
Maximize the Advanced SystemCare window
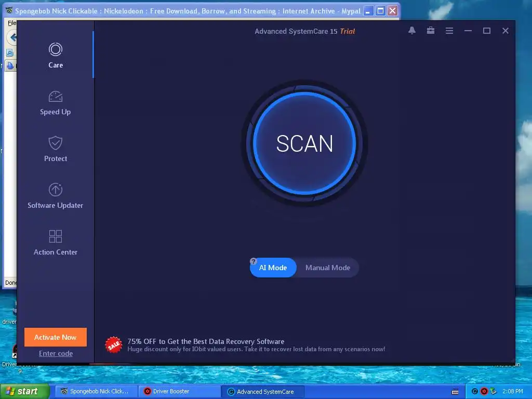coord(486,31)
